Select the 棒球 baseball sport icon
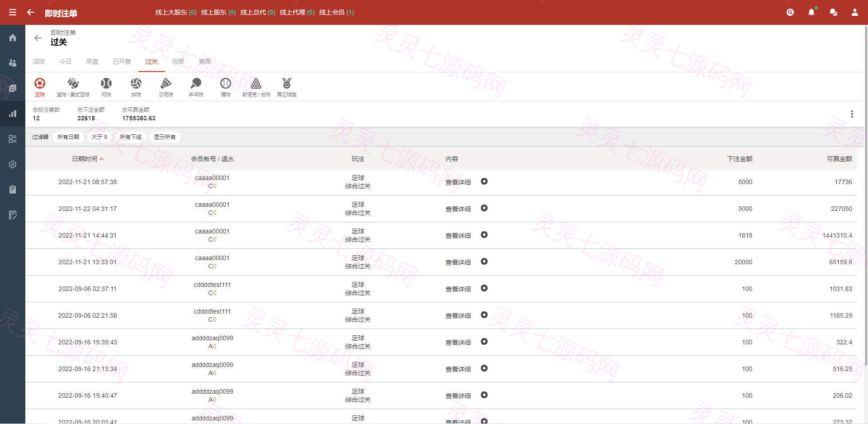The image size is (868, 424). [x=226, y=87]
